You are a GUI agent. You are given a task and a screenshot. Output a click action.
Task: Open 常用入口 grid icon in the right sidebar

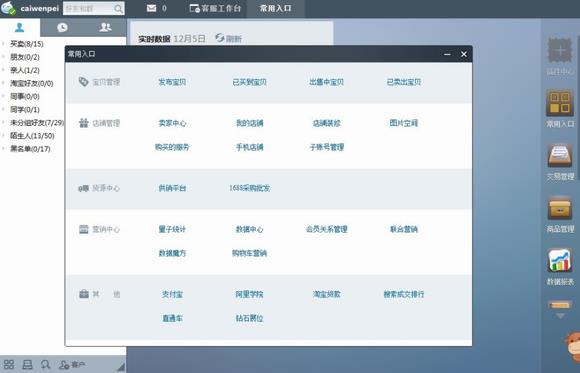coord(560,103)
